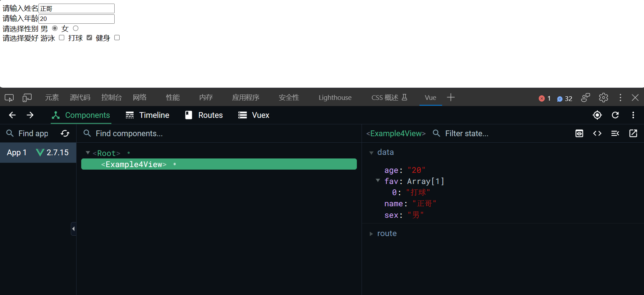Collapse the Root component tree node
Viewport: 644px width, 295px height.
88,153
